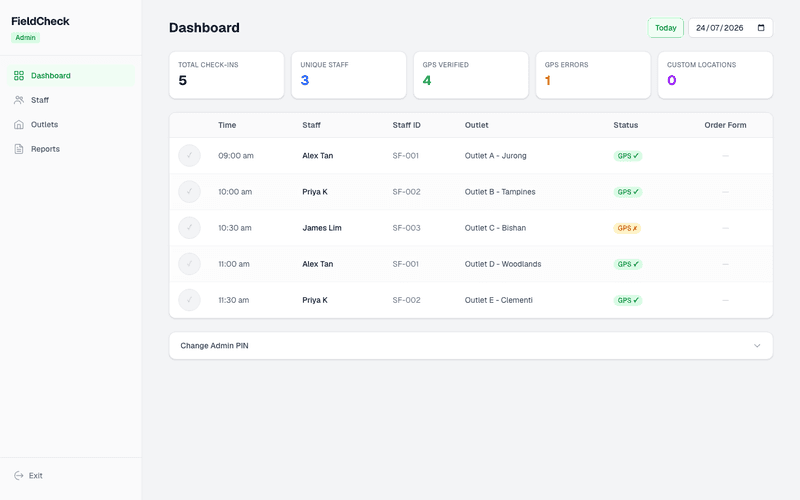The image size is (800, 500).
Task: Click the FieldCheck app title
Action: [x=40, y=21]
